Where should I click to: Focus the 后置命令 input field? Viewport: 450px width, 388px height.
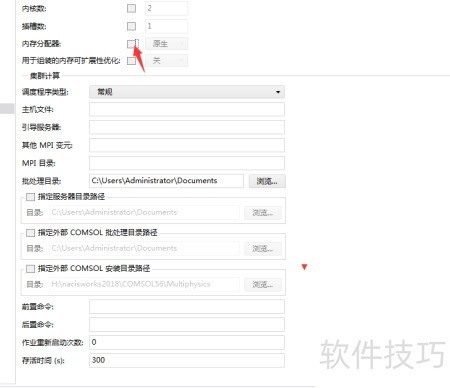(187, 325)
